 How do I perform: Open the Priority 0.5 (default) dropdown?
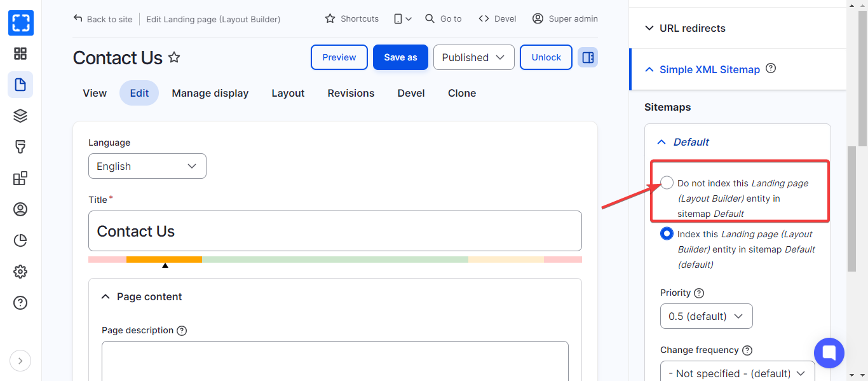pyautogui.click(x=707, y=316)
